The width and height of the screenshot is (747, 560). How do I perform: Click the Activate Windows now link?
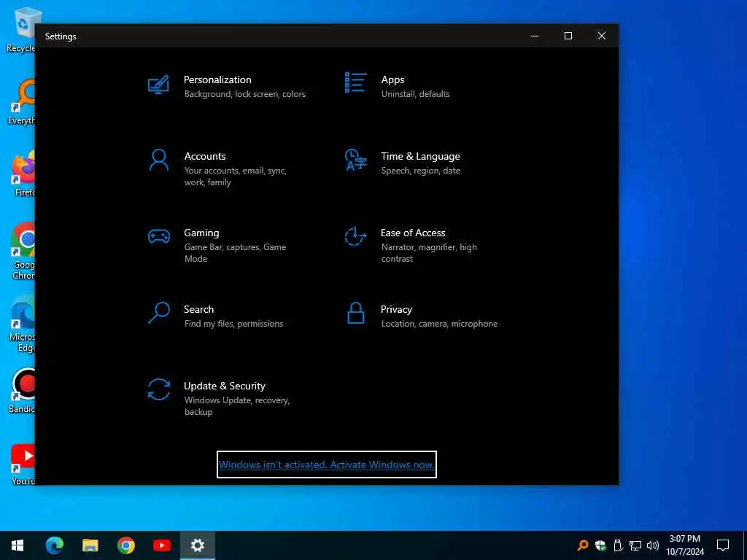327,464
